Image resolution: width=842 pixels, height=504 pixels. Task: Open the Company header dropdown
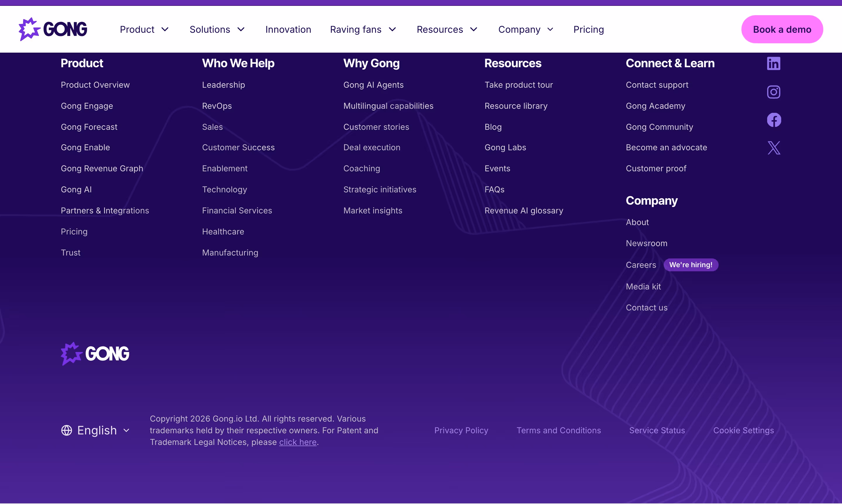tap(526, 30)
